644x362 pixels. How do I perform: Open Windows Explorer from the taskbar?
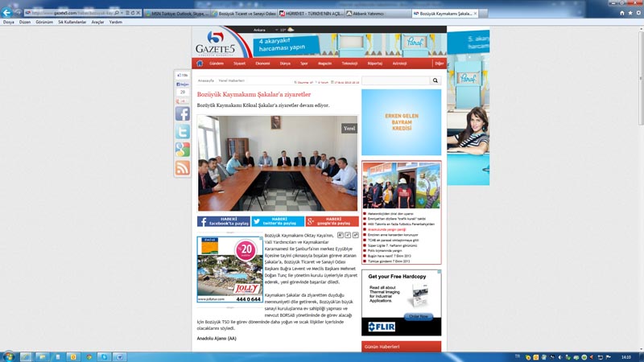coord(42,357)
